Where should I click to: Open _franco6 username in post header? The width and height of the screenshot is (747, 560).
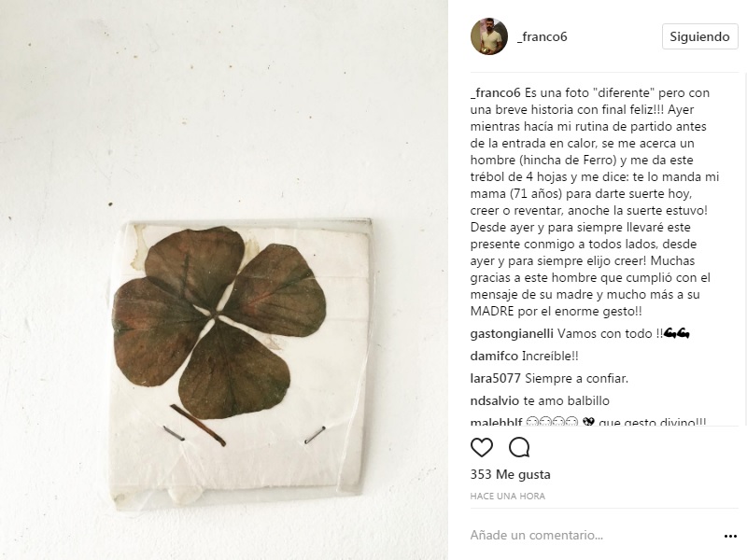point(543,36)
